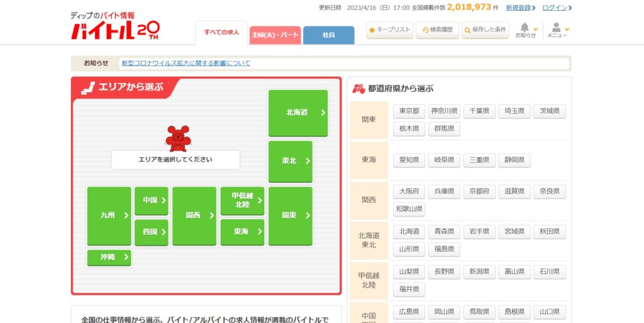Select 大阪府 prefecture button

pos(409,191)
